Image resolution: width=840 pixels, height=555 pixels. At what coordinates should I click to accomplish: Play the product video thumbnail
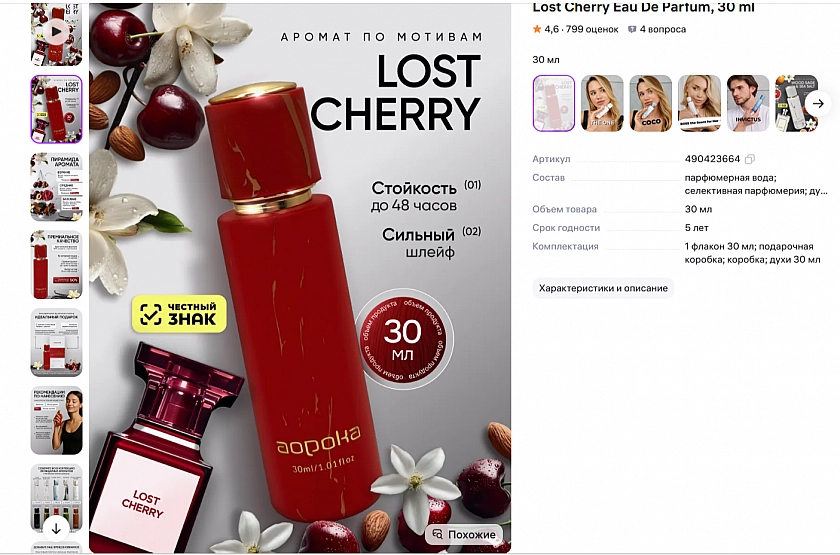56,33
